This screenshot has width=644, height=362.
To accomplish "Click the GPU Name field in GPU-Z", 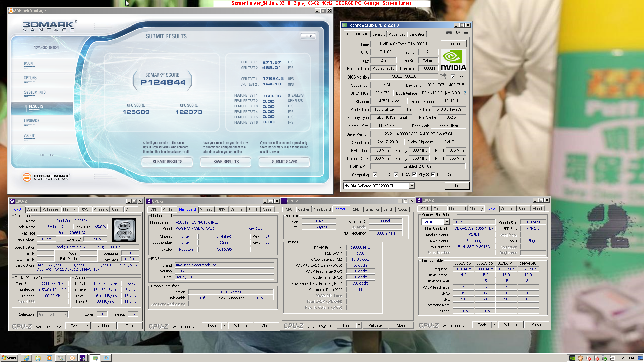I will 404,44.
